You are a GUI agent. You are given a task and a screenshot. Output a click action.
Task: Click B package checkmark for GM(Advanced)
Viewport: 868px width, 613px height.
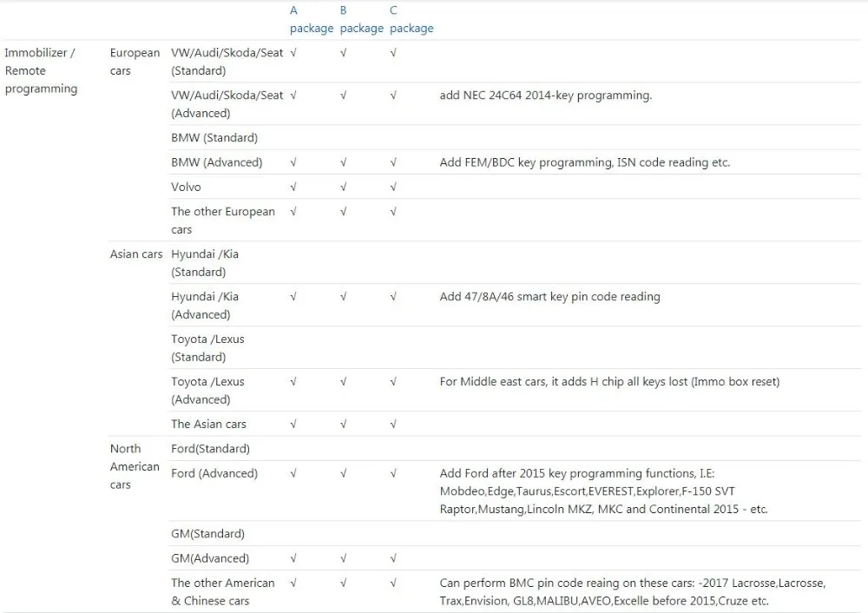click(x=343, y=558)
